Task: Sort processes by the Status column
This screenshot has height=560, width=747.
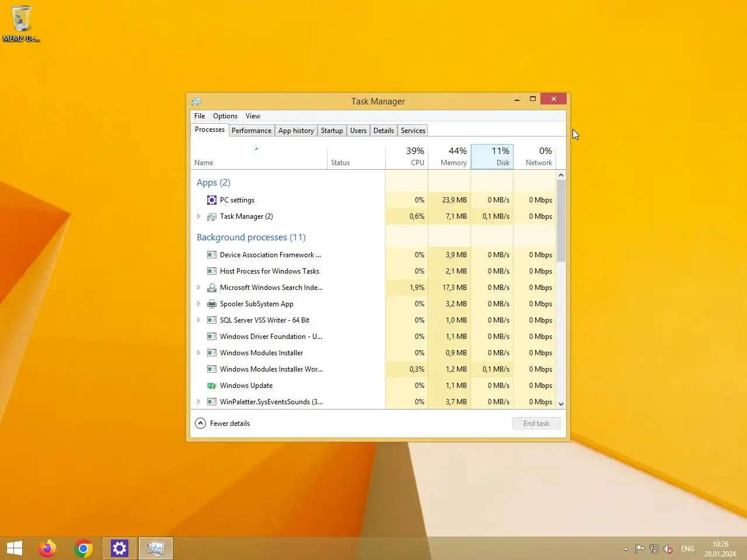Action: (x=356, y=157)
